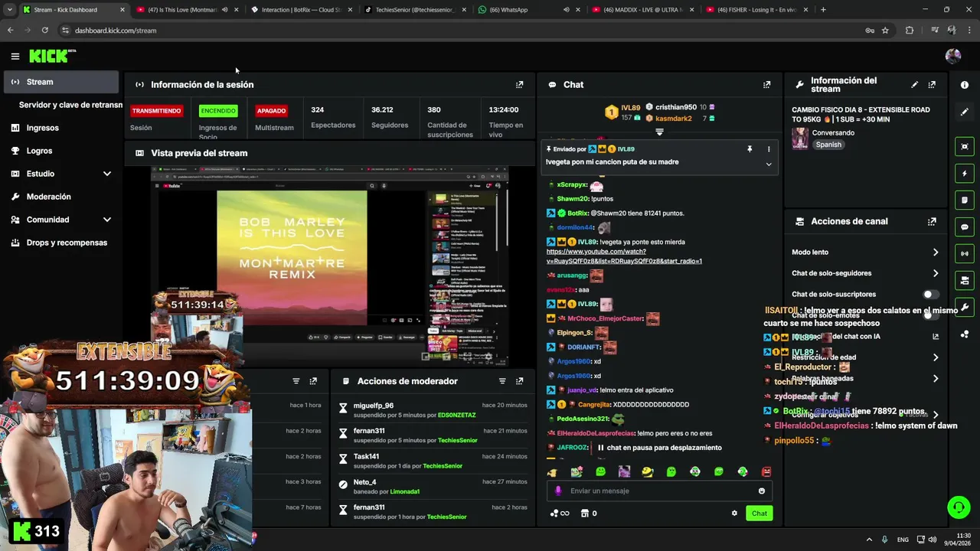980x551 pixels.
Task: Switch to TechiesSenior browser tab
Action: pyautogui.click(x=414, y=10)
